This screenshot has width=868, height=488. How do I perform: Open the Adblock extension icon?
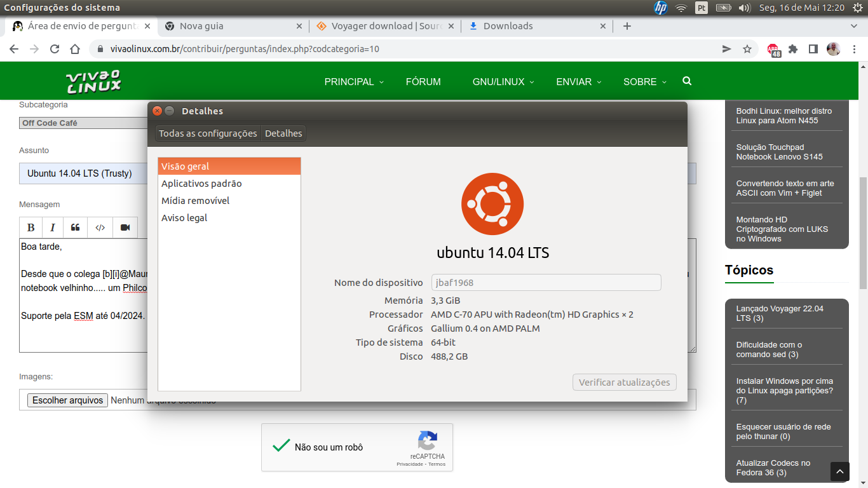point(773,50)
